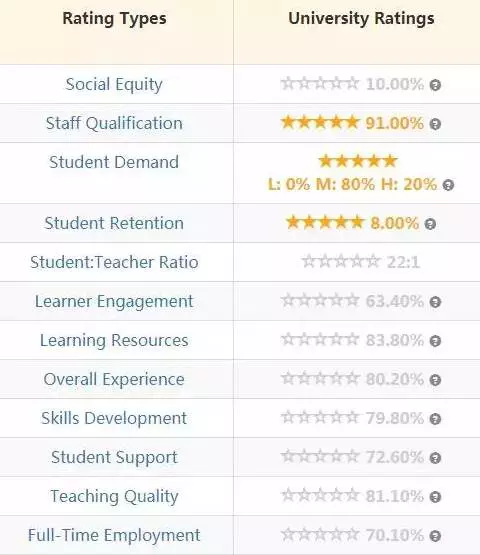Click the gold stars for Staff Qualification
Screen dimensions: 480x555
(x=320, y=122)
